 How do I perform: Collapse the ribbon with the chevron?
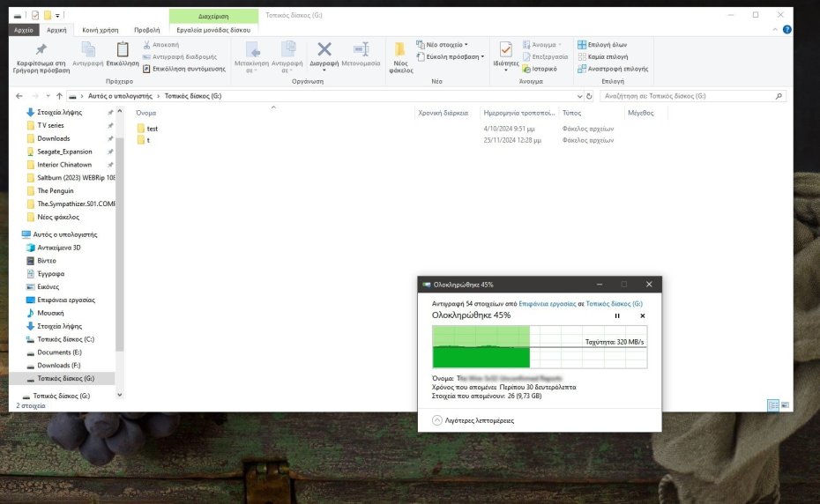774,30
